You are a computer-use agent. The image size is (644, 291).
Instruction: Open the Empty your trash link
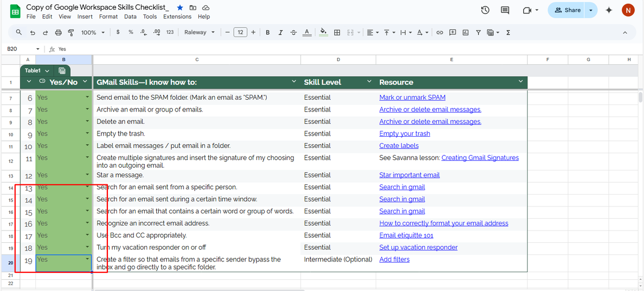point(405,134)
